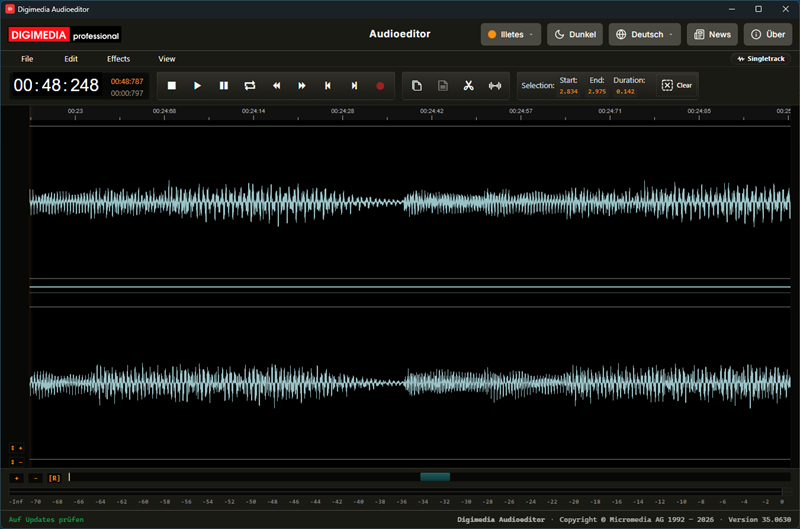Click the rewind button
The height and width of the screenshot is (529, 800).
276,86
